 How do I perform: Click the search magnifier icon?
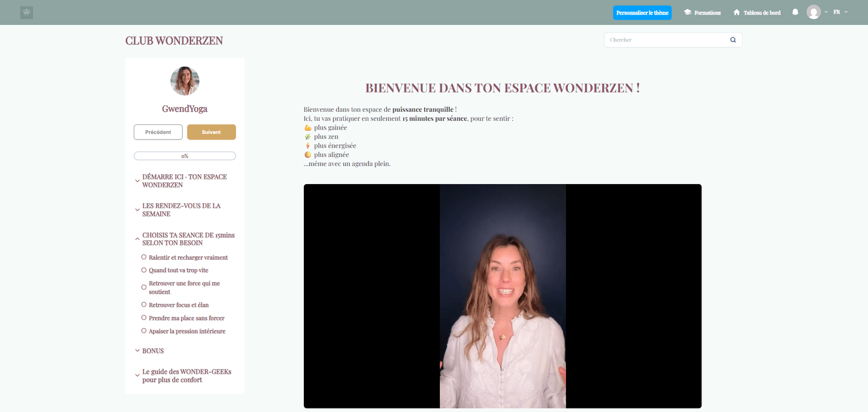pyautogui.click(x=733, y=40)
